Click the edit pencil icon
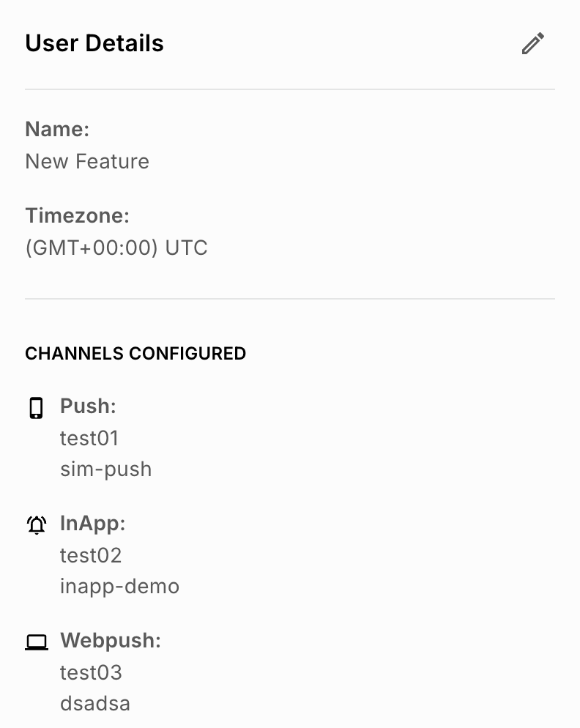The height and width of the screenshot is (728, 580). (532, 43)
